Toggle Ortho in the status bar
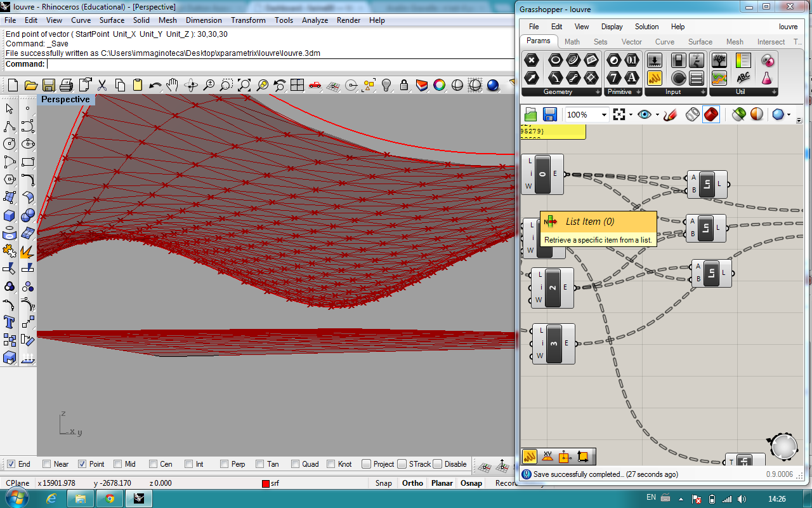 coord(412,483)
